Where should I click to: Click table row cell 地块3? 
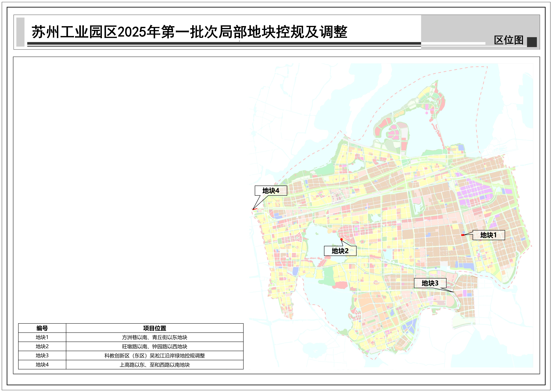(42, 356)
